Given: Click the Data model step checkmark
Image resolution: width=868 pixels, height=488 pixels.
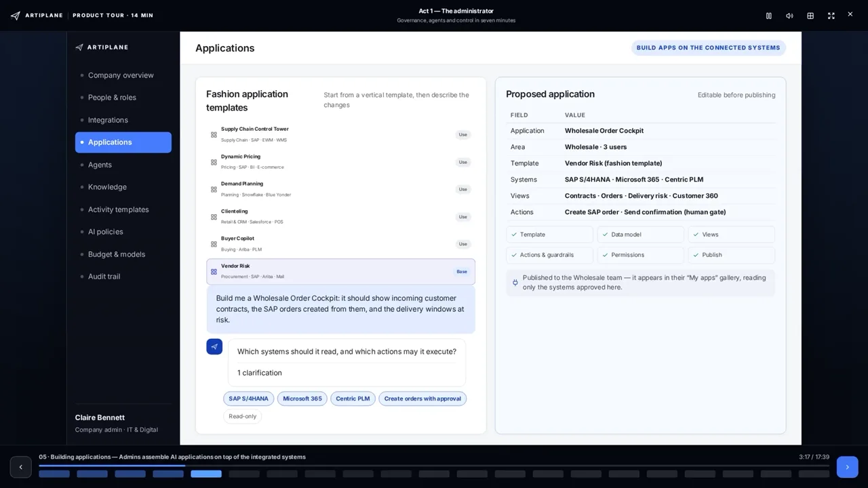Looking at the screenshot, I should coord(605,235).
